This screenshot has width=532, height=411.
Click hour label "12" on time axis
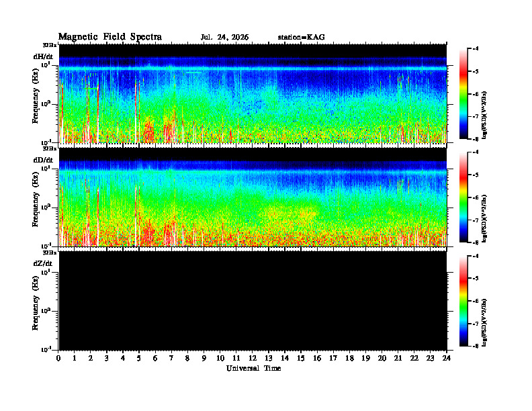pos(253,359)
